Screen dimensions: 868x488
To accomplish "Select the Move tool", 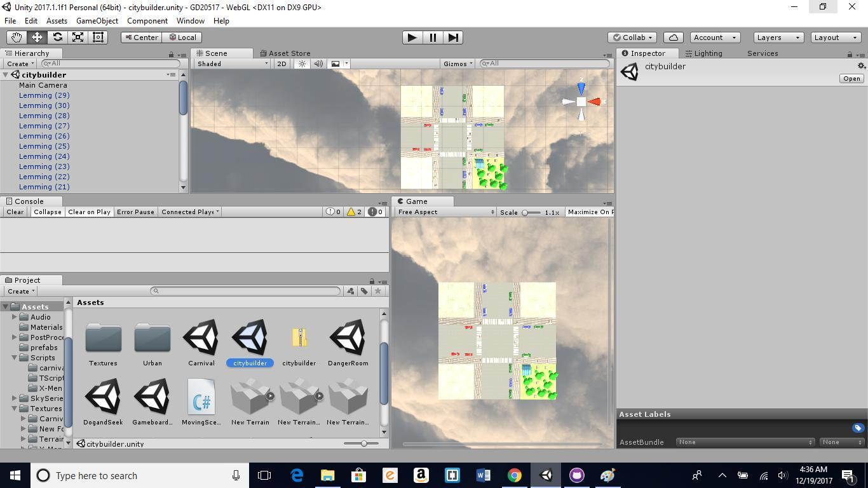I will coord(37,37).
